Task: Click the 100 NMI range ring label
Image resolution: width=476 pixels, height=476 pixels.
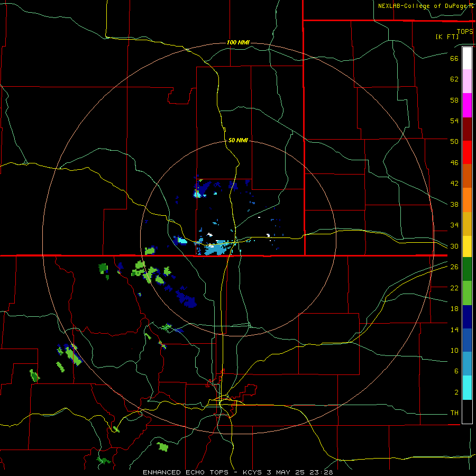Action: click(238, 42)
